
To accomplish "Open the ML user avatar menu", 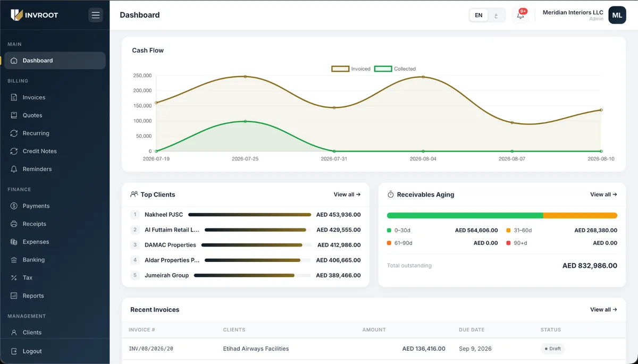I will [617, 15].
